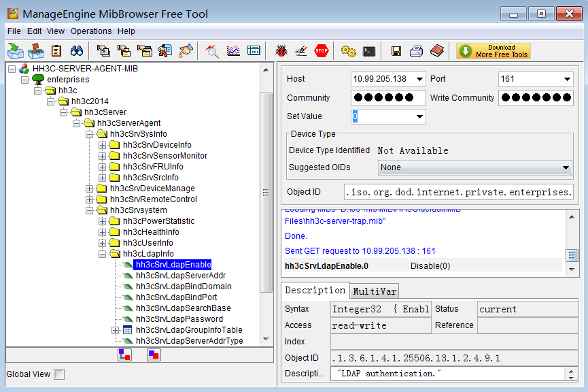Open the Edit menu
Image resolution: width=588 pixels, height=392 pixels.
click(34, 31)
